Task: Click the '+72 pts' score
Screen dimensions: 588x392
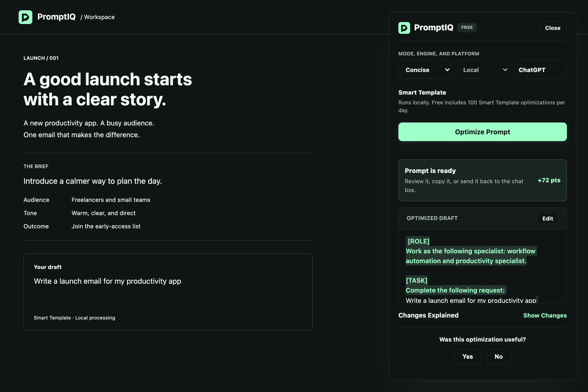Action: [549, 180]
